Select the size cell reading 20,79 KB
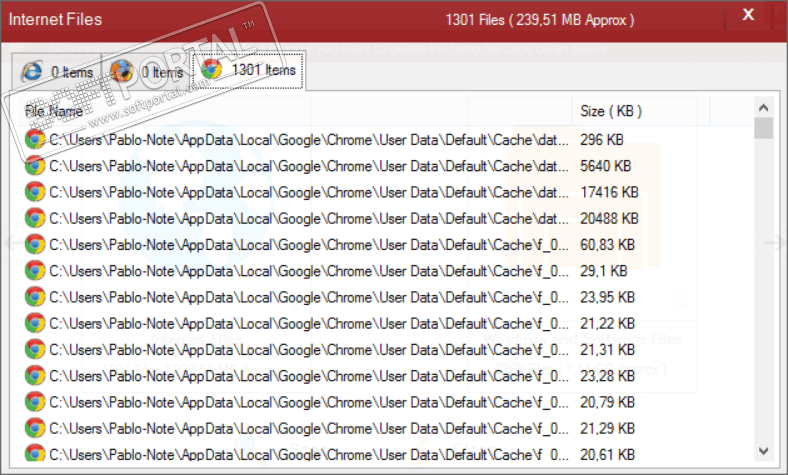Image resolution: width=788 pixels, height=475 pixels. click(608, 402)
